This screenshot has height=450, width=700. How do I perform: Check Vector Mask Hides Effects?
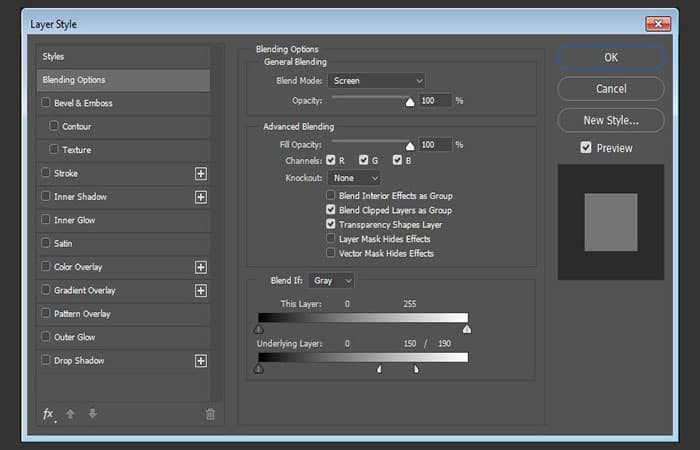tap(331, 253)
